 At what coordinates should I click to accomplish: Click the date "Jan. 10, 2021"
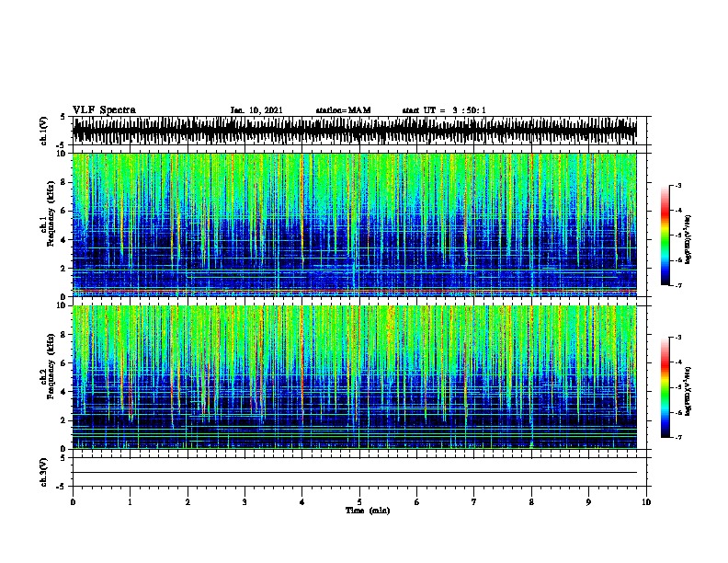click(256, 110)
